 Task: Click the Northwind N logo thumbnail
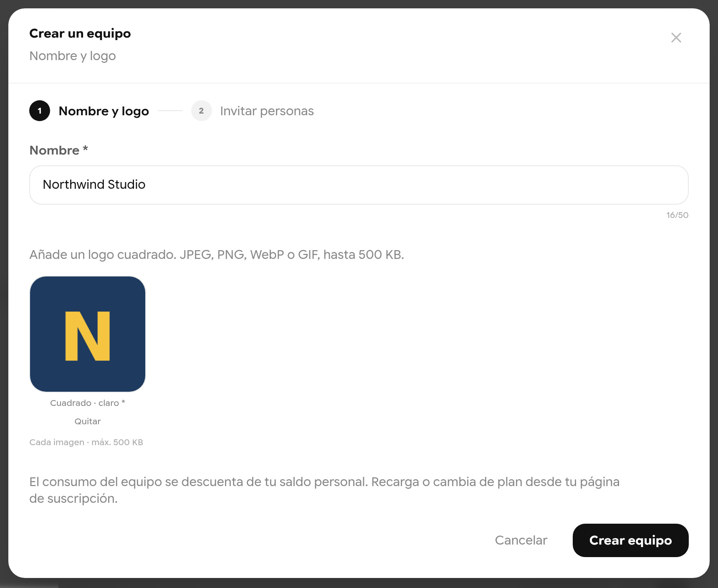pos(88,334)
